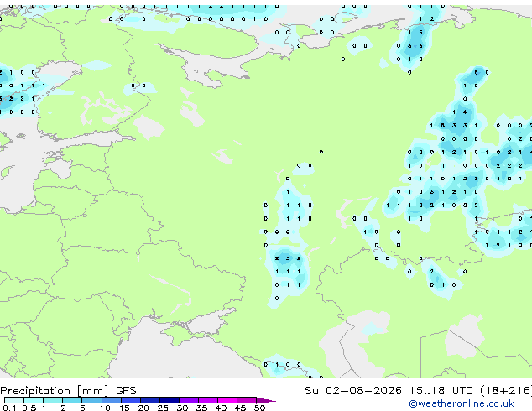Select the 'Su 02-08-2026' forecast date text
532x411 pixels.
[x=353, y=391]
